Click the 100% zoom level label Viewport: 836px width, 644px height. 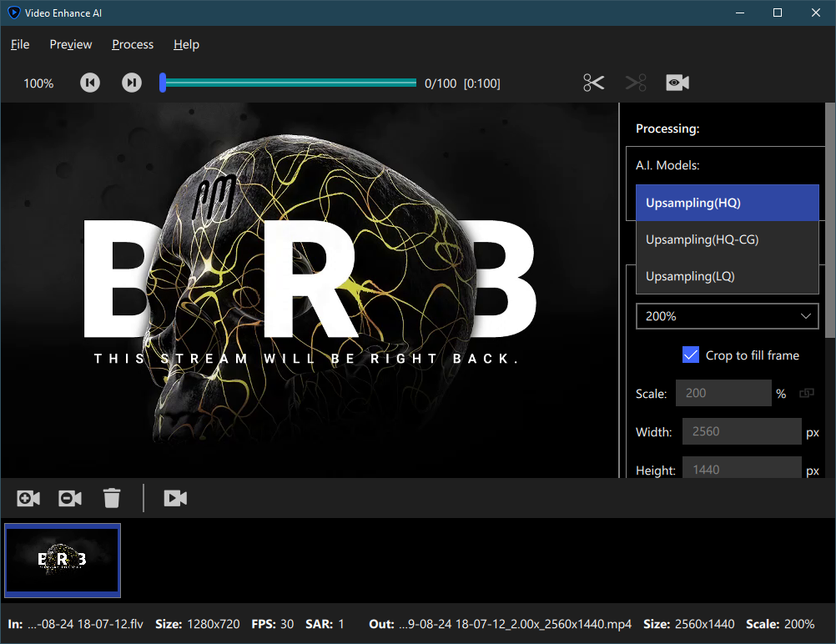coord(38,83)
